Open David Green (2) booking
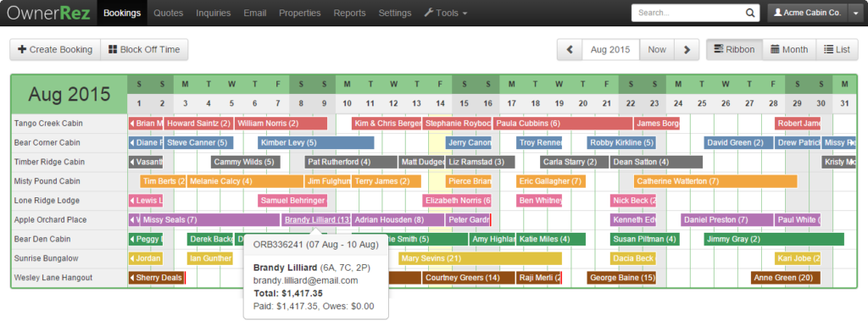868x326 pixels. 739,142
